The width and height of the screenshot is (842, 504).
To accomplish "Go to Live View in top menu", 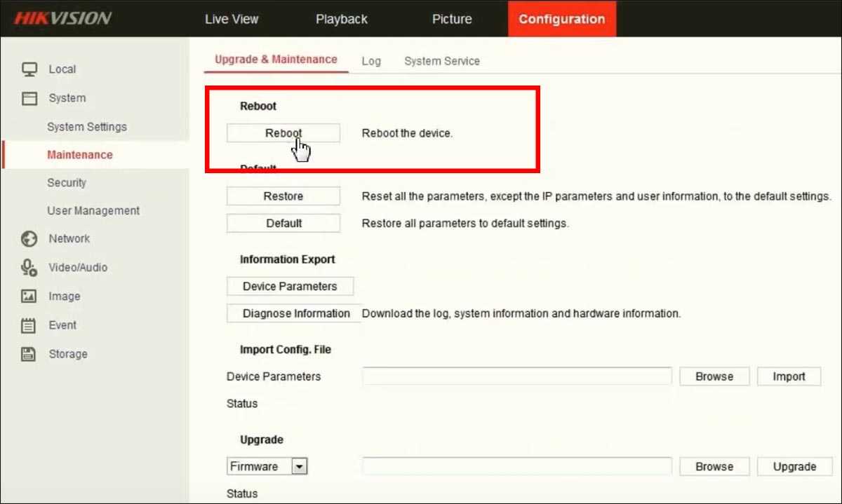I will point(232,19).
